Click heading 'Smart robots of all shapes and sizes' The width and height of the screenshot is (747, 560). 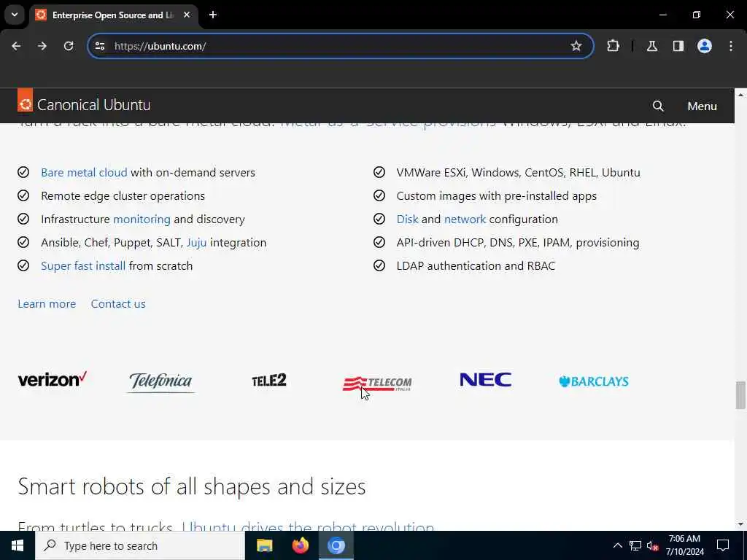pyautogui.click(x=192, y=486)
